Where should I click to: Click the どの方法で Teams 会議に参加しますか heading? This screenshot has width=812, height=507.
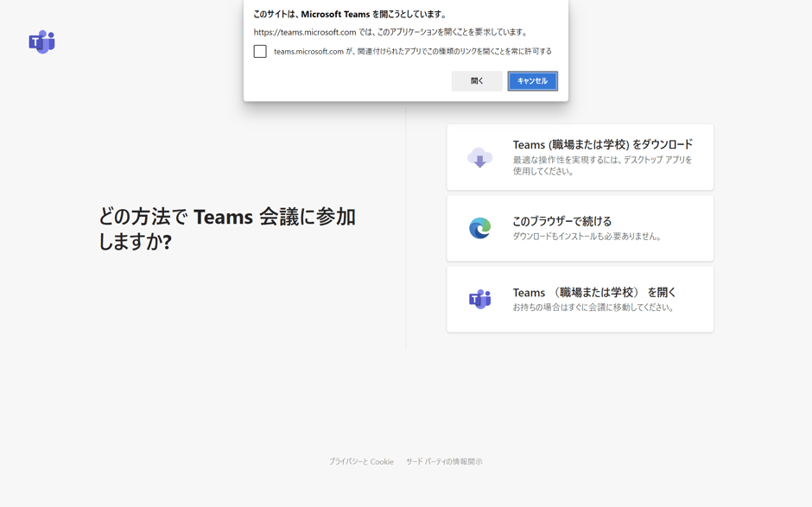[226, 229]
